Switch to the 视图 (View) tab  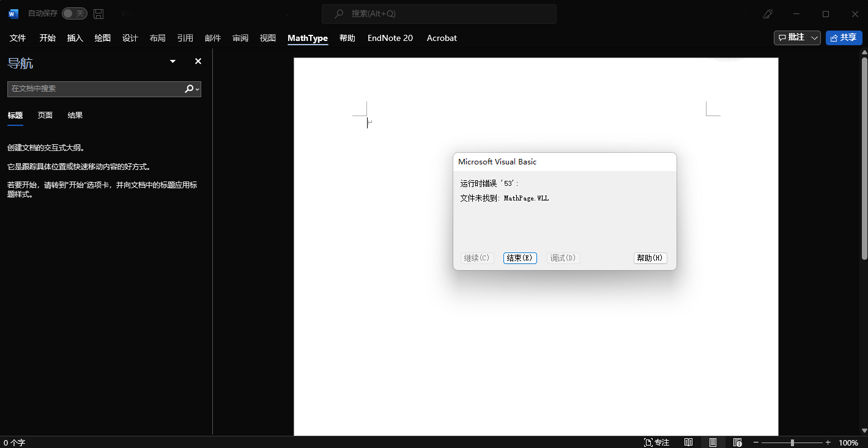tap(267, 38)
